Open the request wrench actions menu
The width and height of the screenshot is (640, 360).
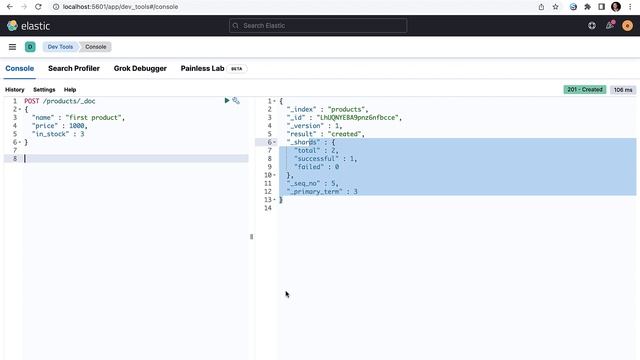pyautogui.click(x=236, y=100)
